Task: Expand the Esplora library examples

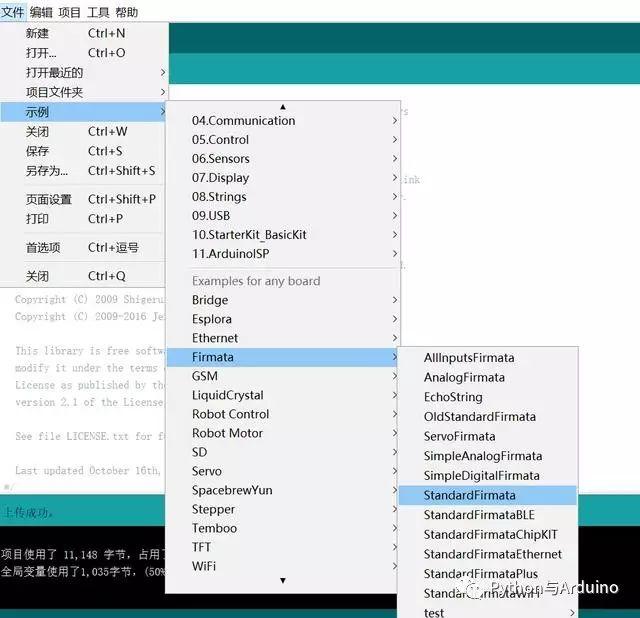Action: (283, 319)
